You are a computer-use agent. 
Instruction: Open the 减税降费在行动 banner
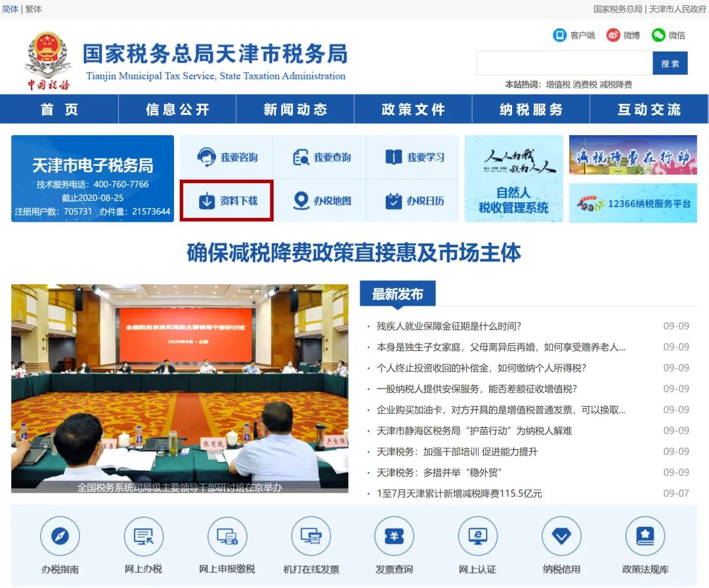(x=633, y=155)
